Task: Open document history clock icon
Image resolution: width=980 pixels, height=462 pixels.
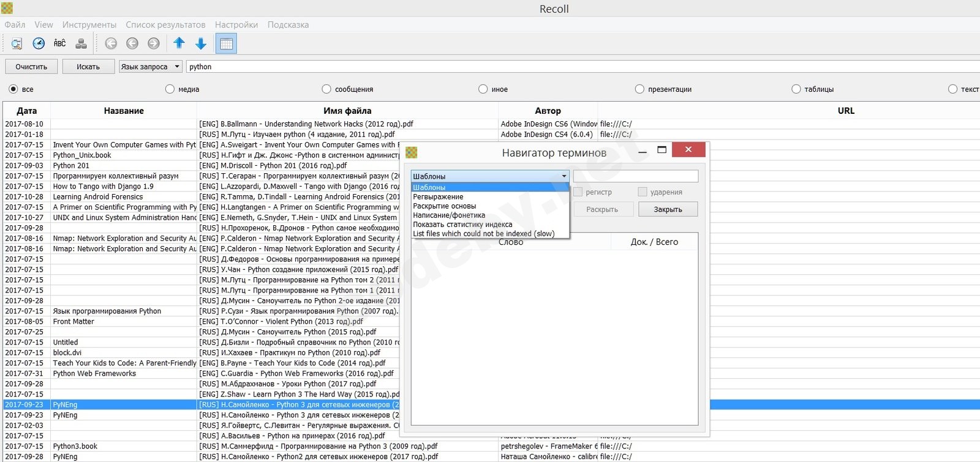Action: pyautogui.click(x=39, y=43)
